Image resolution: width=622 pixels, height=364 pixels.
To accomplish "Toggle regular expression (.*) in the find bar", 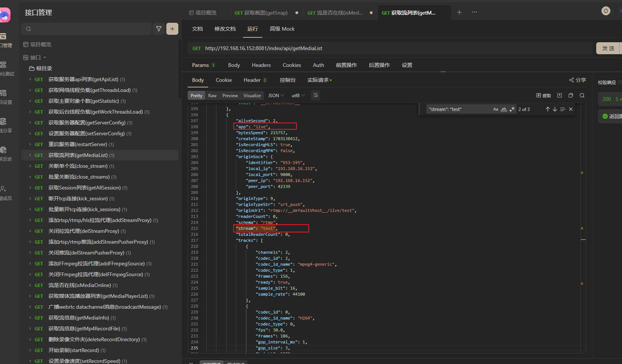I will click(x=512, y=109).
